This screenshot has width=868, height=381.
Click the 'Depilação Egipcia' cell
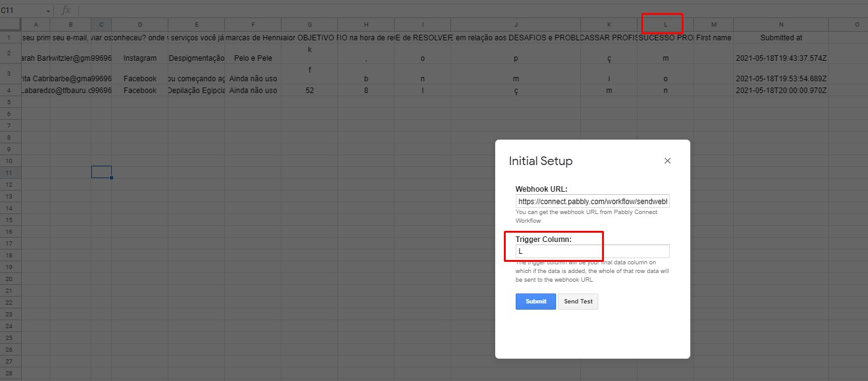point(196,91)
